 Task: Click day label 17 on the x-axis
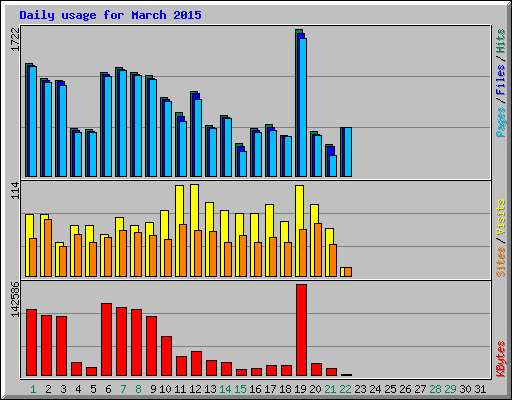tap(270, 389)
